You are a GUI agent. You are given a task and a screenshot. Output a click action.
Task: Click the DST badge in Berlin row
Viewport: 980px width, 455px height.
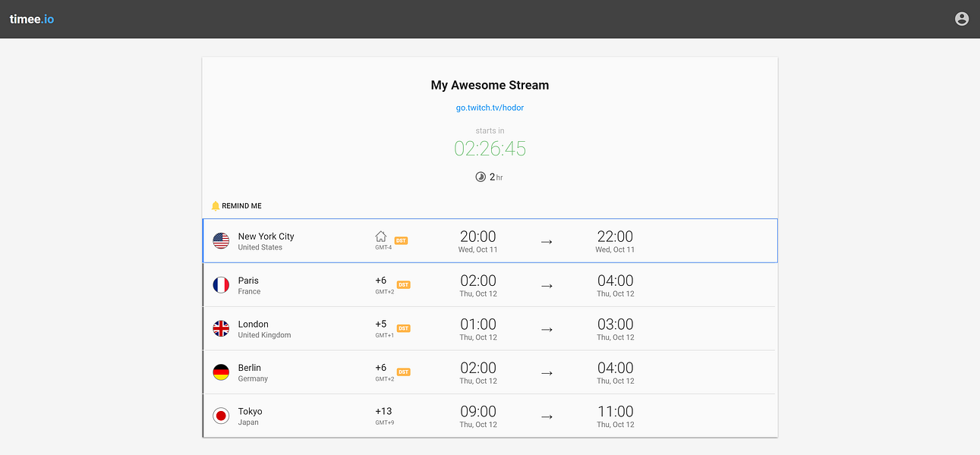(x=403, y=372)
